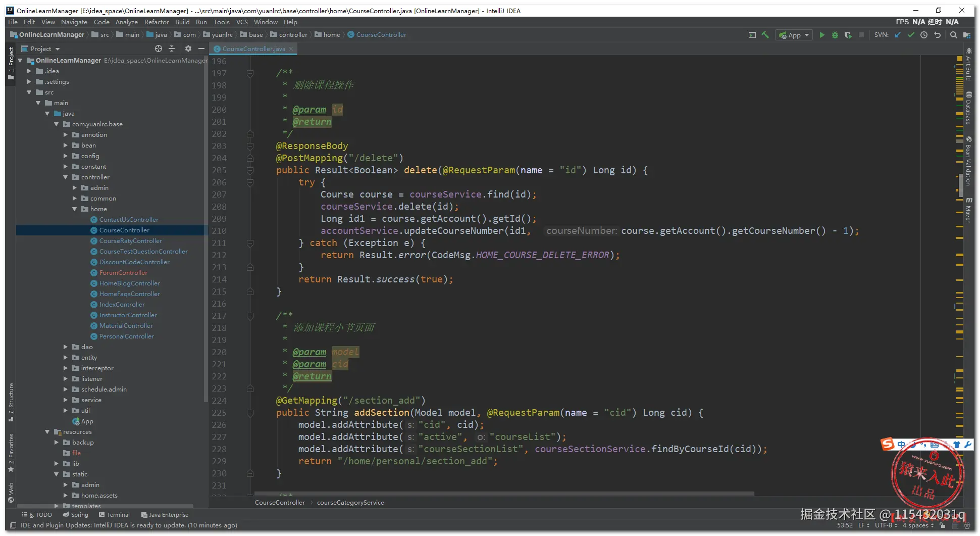
Task: Expand the dao package folder
Action: [x=66, y=347]
